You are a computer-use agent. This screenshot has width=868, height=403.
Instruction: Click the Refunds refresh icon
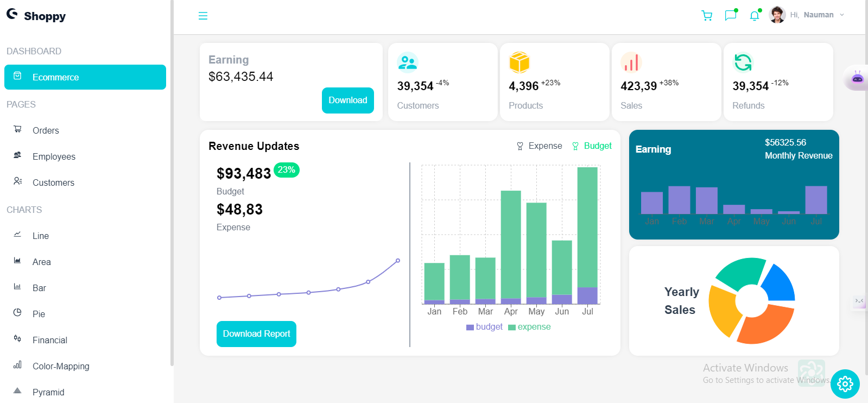click(x=743, y=62)
